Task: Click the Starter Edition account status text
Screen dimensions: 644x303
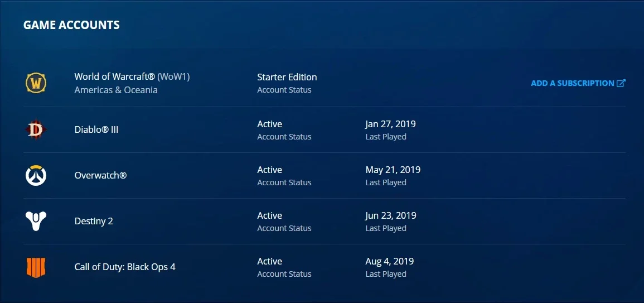Action: click(x=287, y=77)
